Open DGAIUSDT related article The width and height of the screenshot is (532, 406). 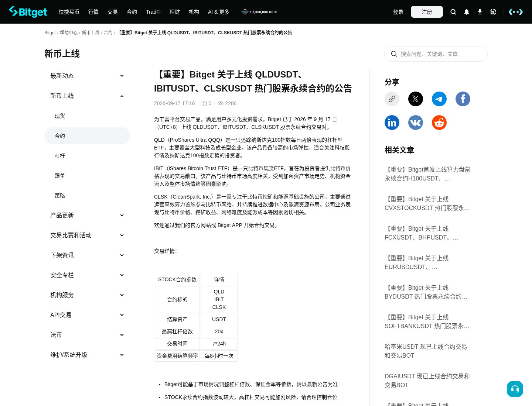click(428, 381)
